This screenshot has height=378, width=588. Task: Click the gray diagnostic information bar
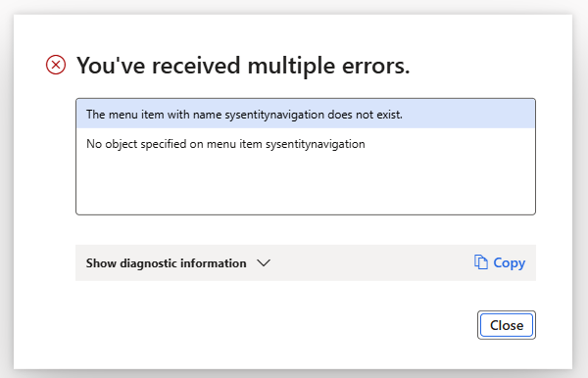306,262
